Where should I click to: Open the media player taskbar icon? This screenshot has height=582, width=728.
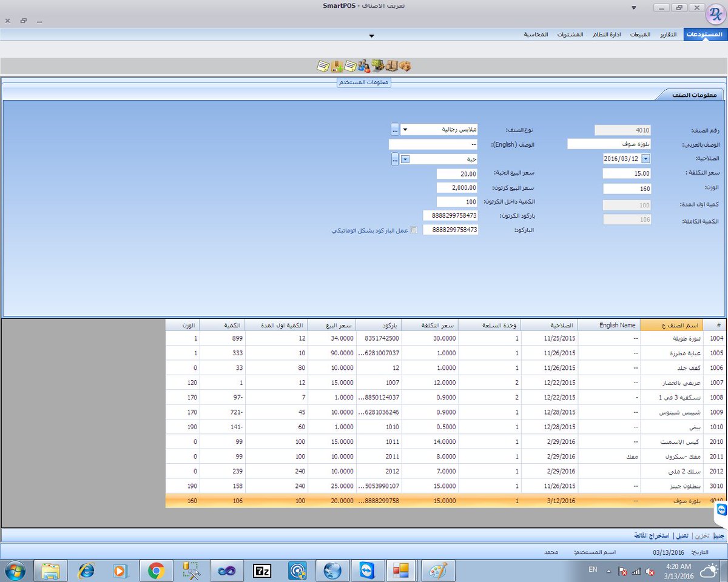pos(120,570)
